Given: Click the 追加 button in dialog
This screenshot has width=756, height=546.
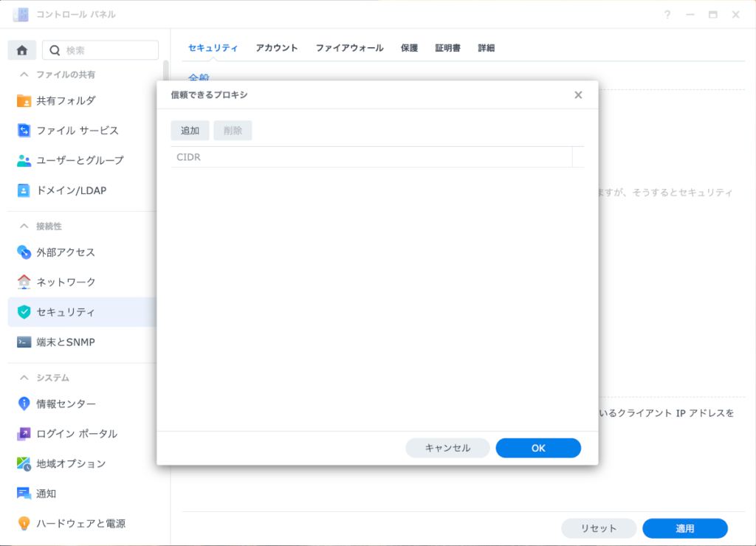Looking at the screenshot, I should pos(190,131).
